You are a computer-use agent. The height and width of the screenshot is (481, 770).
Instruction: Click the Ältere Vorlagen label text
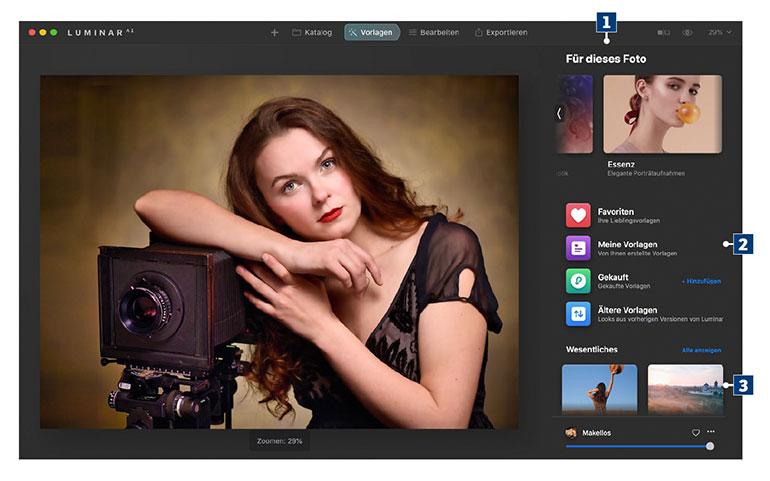tap(628, 310)
